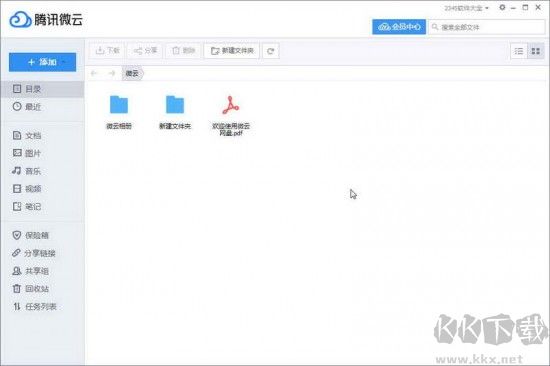Open the 目录 directory section

coord(42,89)
